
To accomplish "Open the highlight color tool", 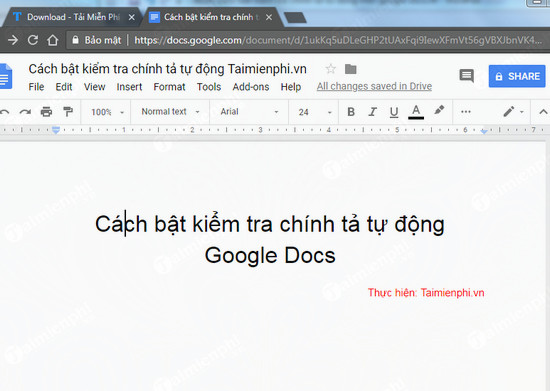I will tap(439, 110).
